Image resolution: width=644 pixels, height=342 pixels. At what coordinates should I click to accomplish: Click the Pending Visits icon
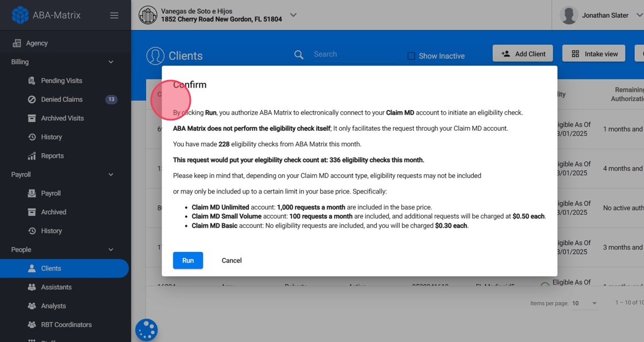coord(32,81)
